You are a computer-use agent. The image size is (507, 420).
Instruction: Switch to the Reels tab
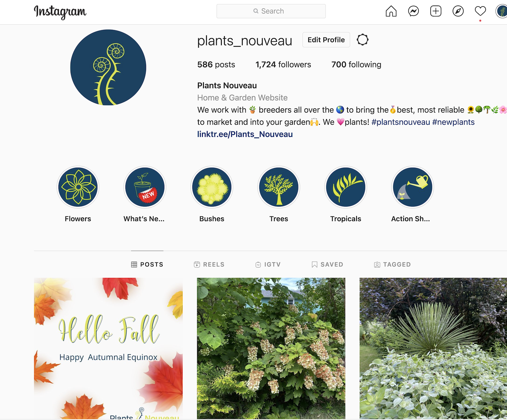tap(209, 264)
